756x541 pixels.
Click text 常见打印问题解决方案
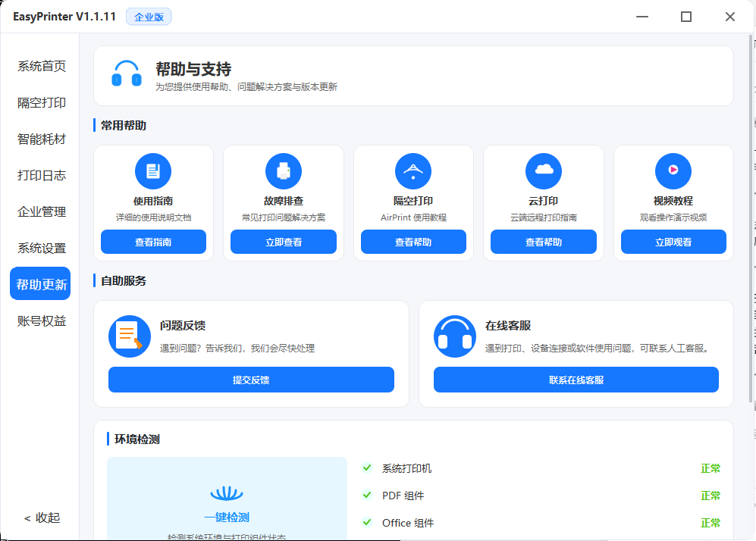284,217
